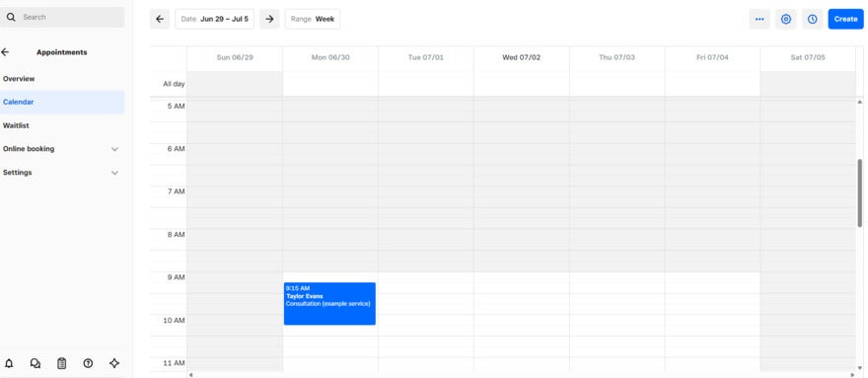
Task: Open the three-dot more options menu
Action: tap(759, 19)
